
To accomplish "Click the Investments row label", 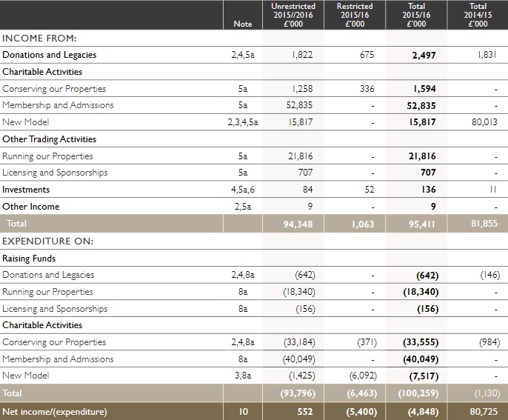I will tap(26, 190).
